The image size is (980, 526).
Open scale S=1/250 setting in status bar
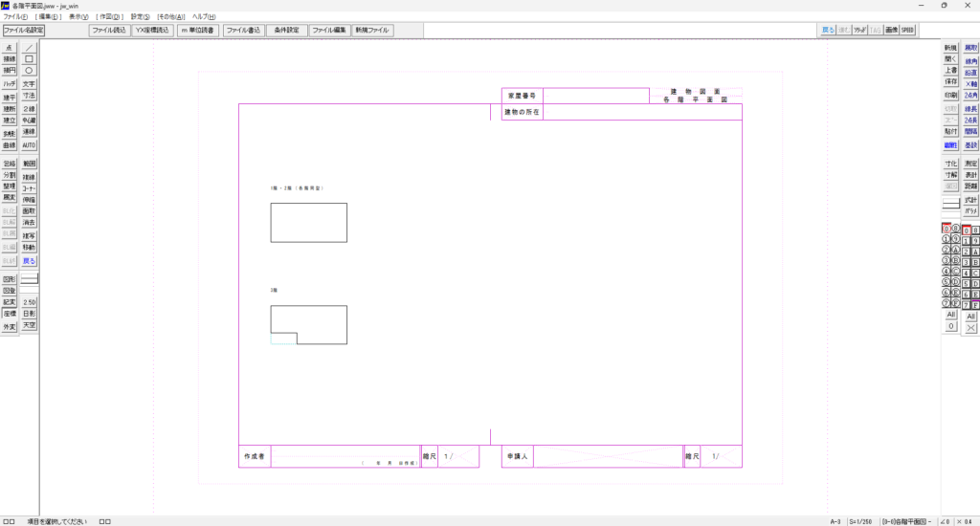(860, 521)
